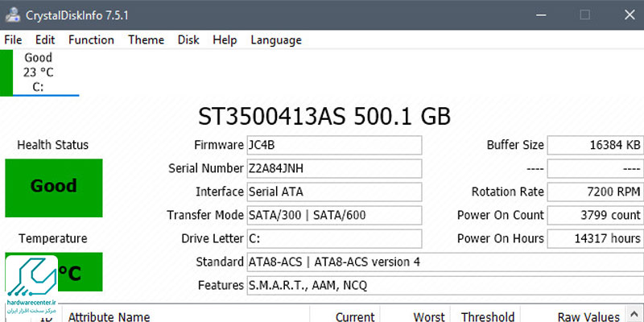Screen dimensions: 644x322
Task: Minimize the CrystalDiskInfo window
Action: coord(541,15)
